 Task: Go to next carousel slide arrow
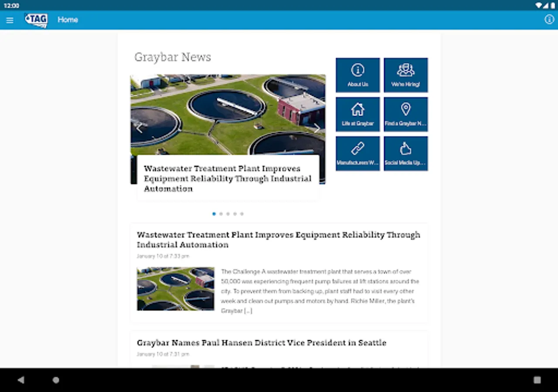pyautogui.click(x=316, y=128)
